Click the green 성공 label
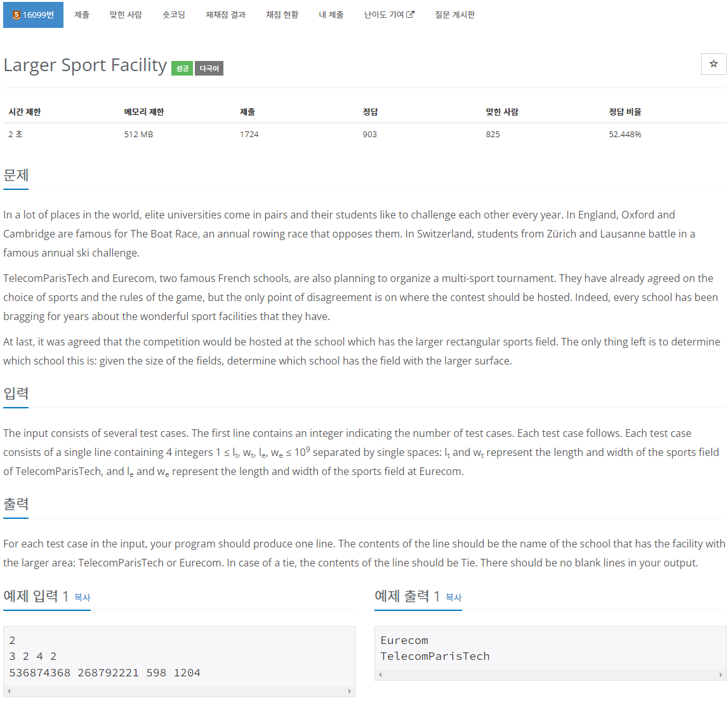728x703 pixels. [x=182, y=69]
